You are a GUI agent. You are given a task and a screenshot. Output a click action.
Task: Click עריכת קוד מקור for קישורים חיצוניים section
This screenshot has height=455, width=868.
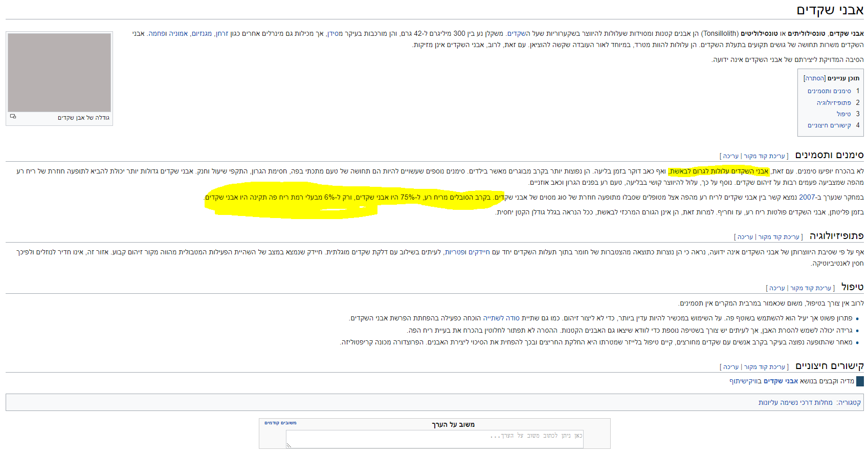click(764, 367)
